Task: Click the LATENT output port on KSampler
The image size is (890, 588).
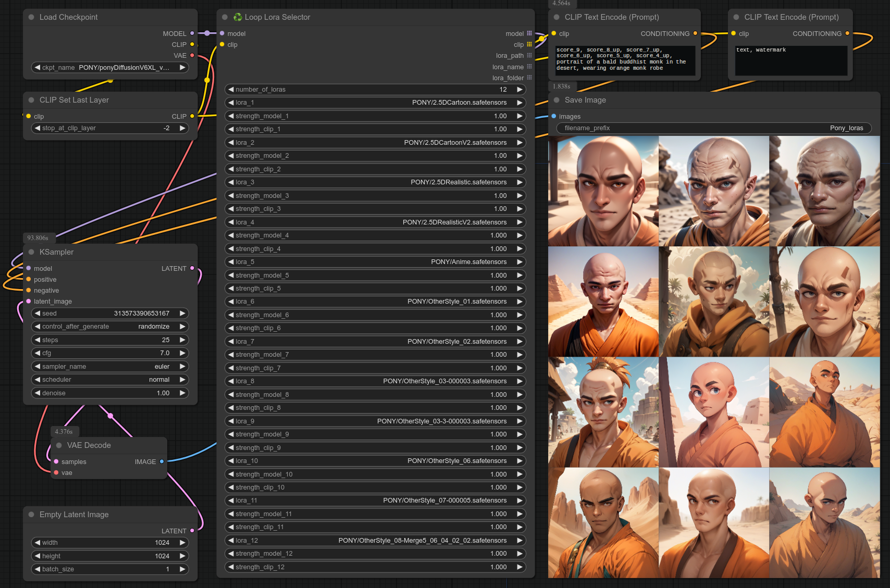Action: pos(192,268)
